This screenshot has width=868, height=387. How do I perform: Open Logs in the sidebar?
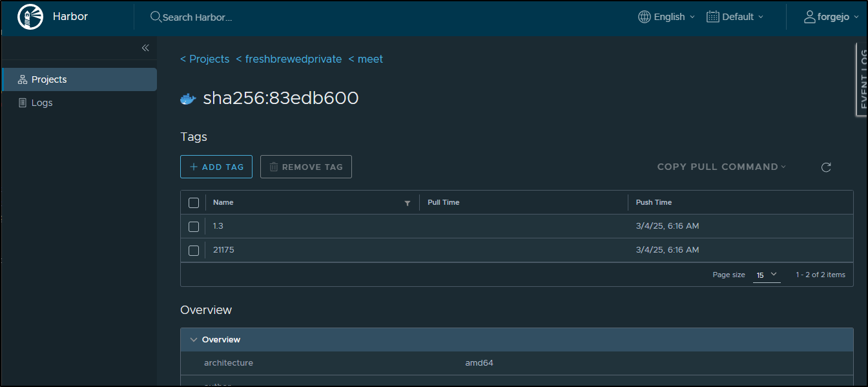[79, 103]
